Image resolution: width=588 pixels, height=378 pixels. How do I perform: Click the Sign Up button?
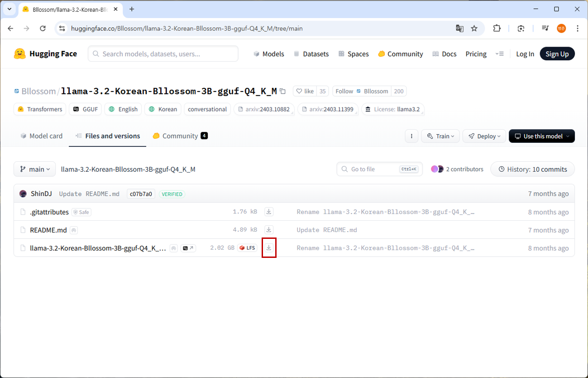(557, 54)
